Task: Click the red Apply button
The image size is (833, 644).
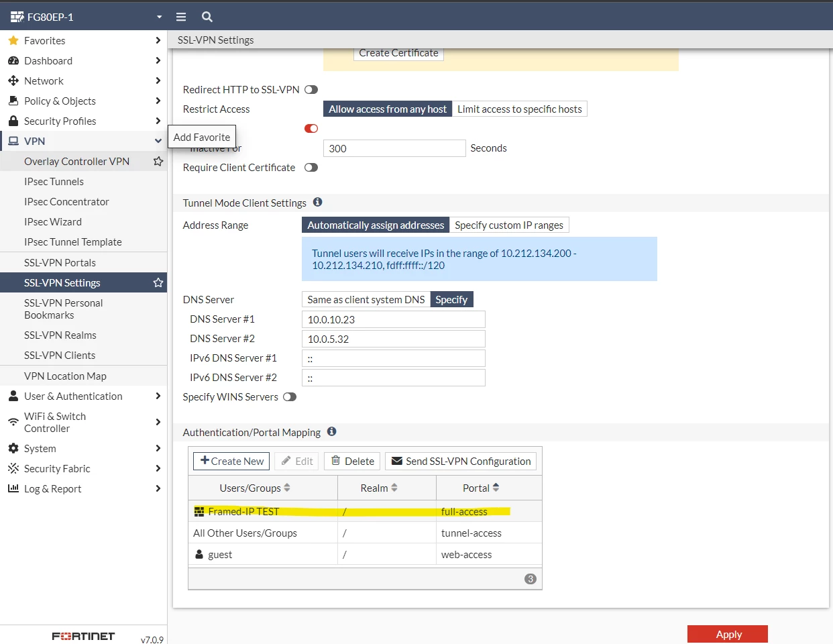Action: 728,634
